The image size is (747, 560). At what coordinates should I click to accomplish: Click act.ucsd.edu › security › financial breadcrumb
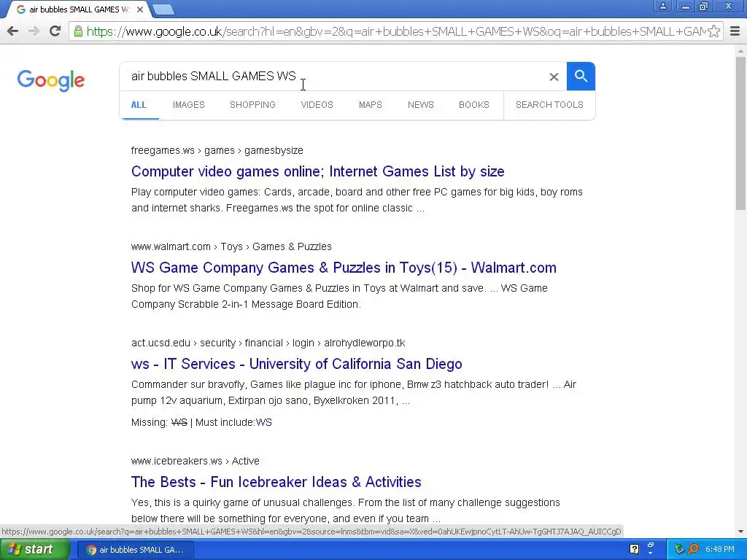pos(268,343)
